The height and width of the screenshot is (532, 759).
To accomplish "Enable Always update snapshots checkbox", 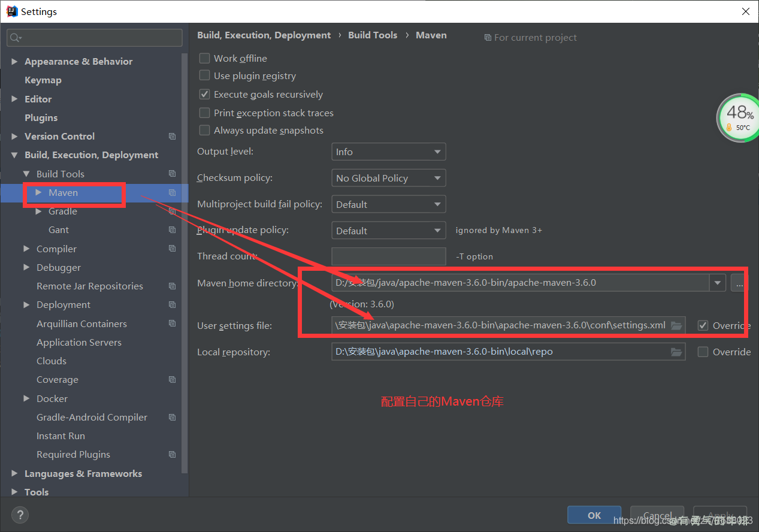I will [x=204, y=130].
